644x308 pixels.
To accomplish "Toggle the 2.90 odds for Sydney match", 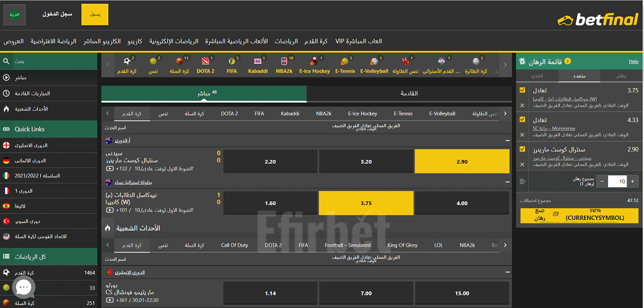I will [462, 162].
